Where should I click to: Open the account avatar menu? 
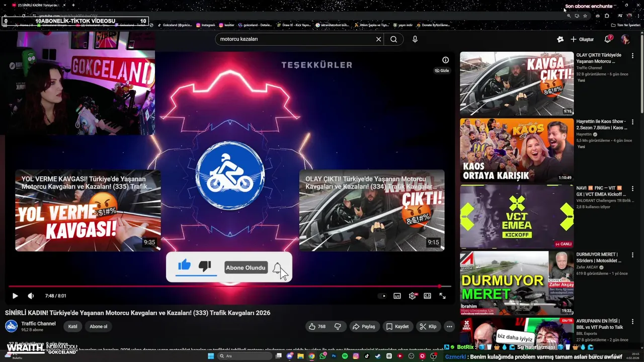tap(625, 39)
